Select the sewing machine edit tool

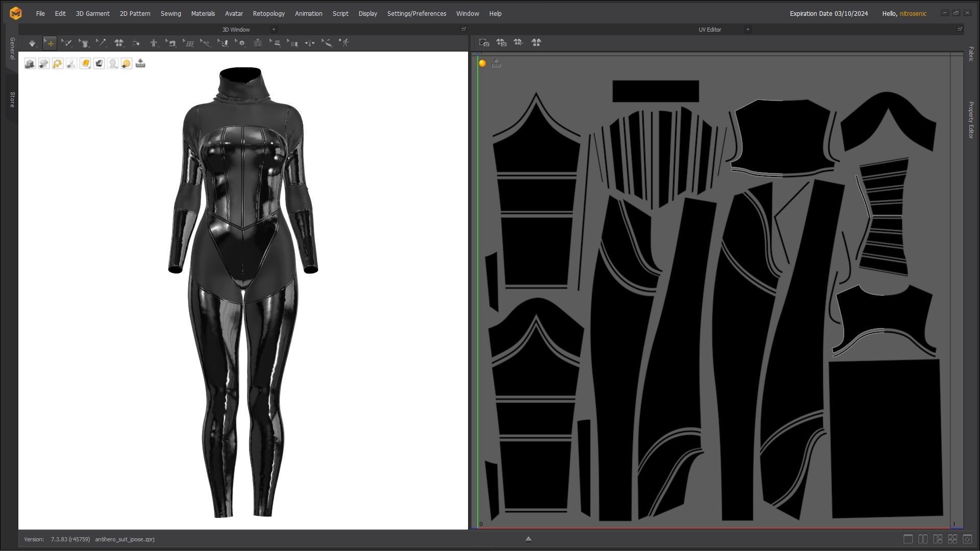point(171,43)
